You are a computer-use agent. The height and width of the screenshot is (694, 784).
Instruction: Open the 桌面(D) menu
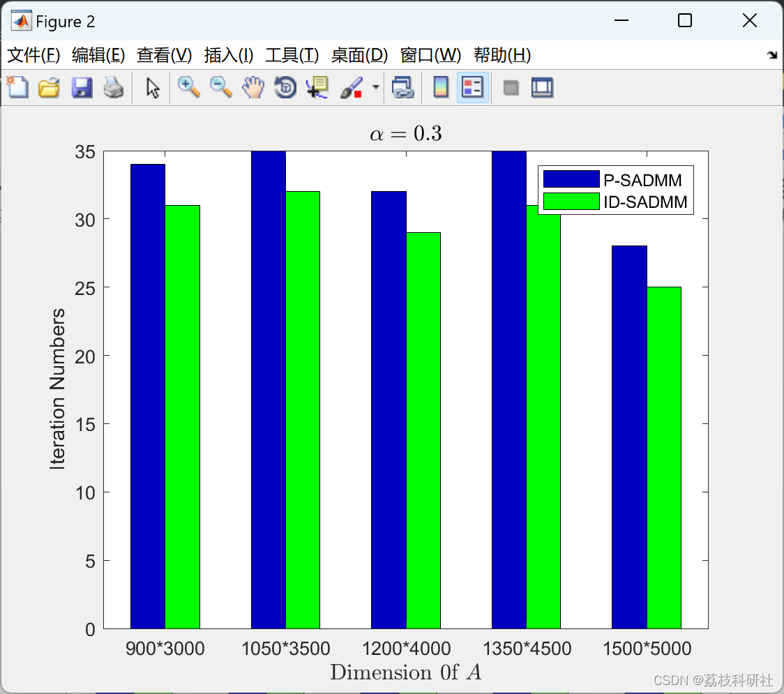pyautogui.click(x=359, y=55)
